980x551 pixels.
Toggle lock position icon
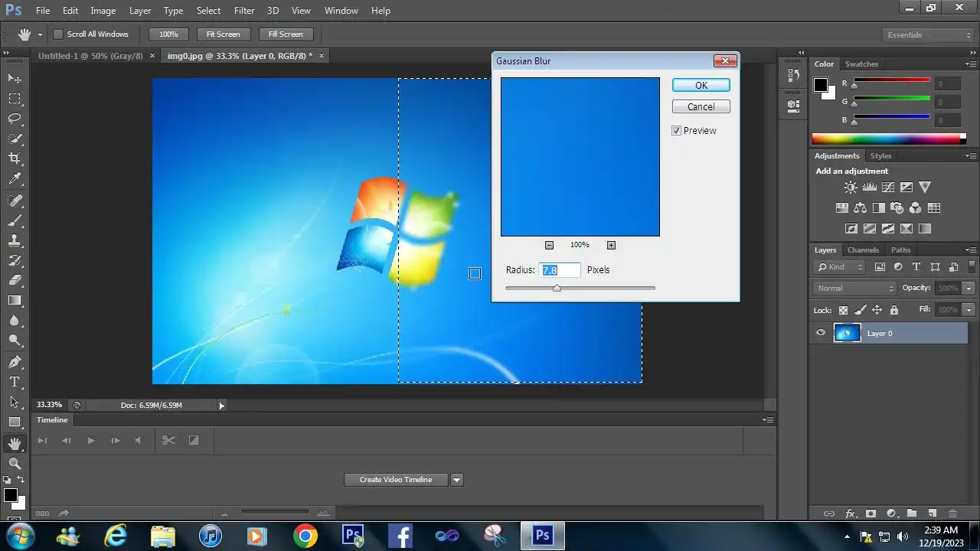tap(877, 310)
